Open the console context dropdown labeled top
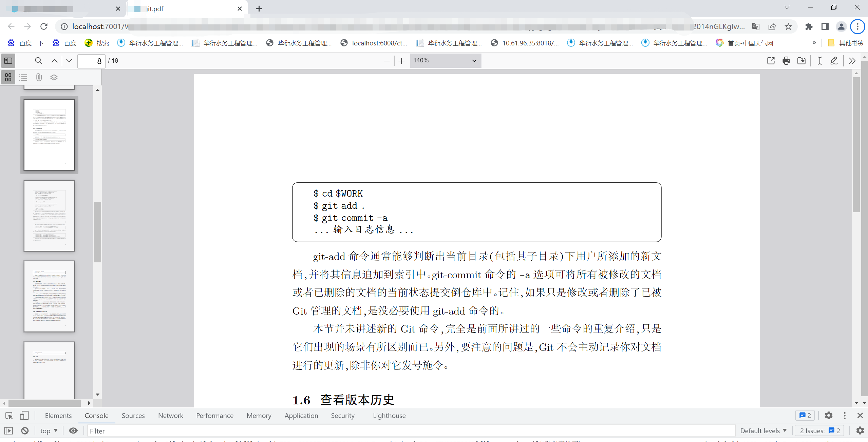Screen dimensions: 868x442 (x=49, y=430)
